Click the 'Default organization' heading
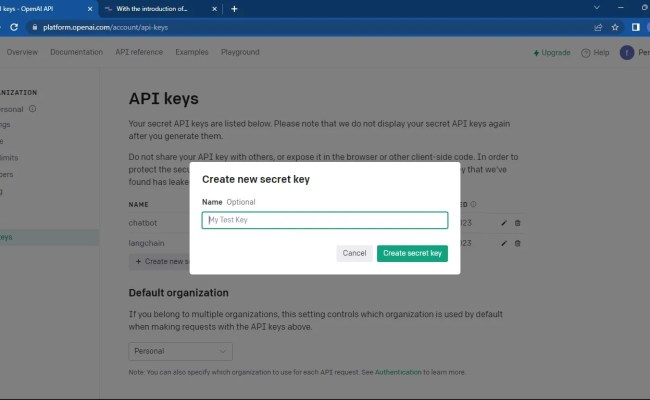Viewport: 650px width, 400px height. pos(179,293)
